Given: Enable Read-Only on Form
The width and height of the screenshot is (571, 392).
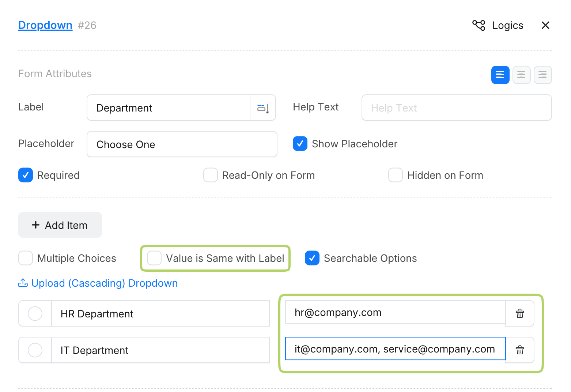Looking at the screenshot, I should point(211,175).
